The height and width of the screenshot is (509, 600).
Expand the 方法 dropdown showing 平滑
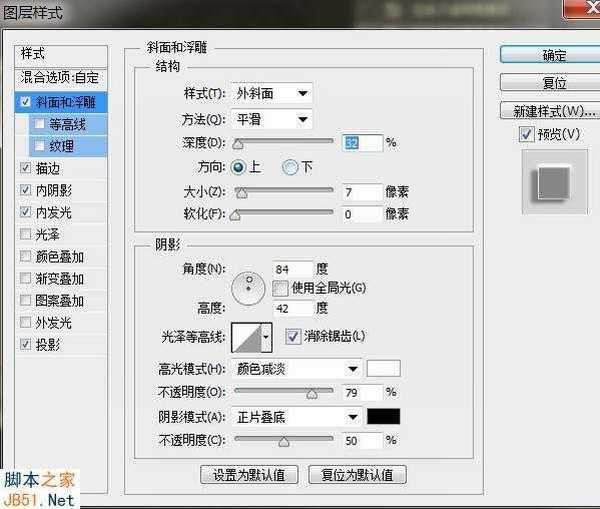[271, 120]
